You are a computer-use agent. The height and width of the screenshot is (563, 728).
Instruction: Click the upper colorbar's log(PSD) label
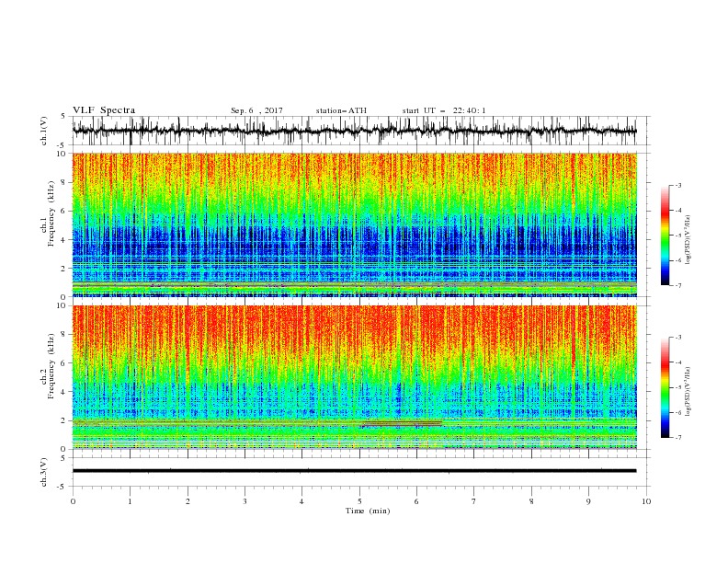click(688, 240)
